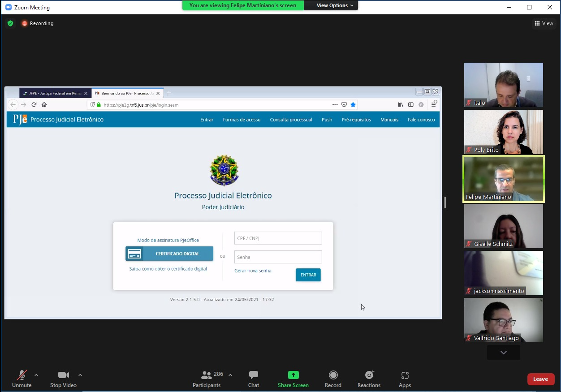561x392 pixels.
Task: Expand video options arrow beside Stop Video
Action: coord(80,375)
